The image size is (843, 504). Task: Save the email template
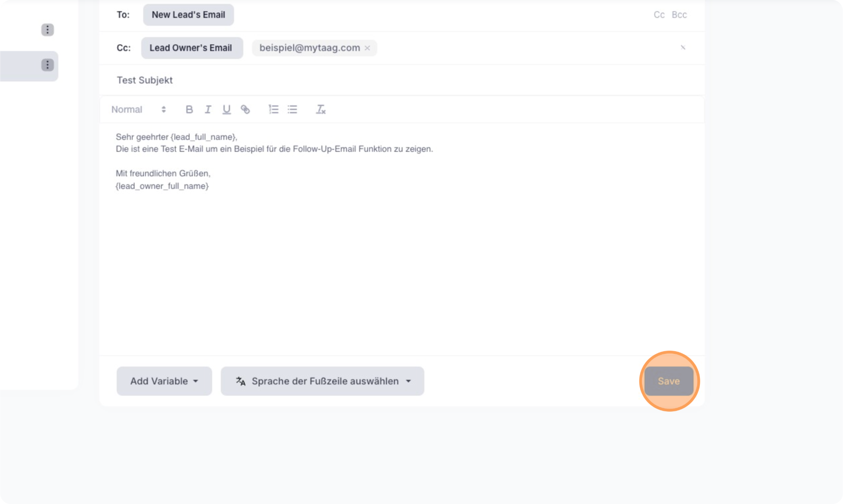(x=669, y=381)
